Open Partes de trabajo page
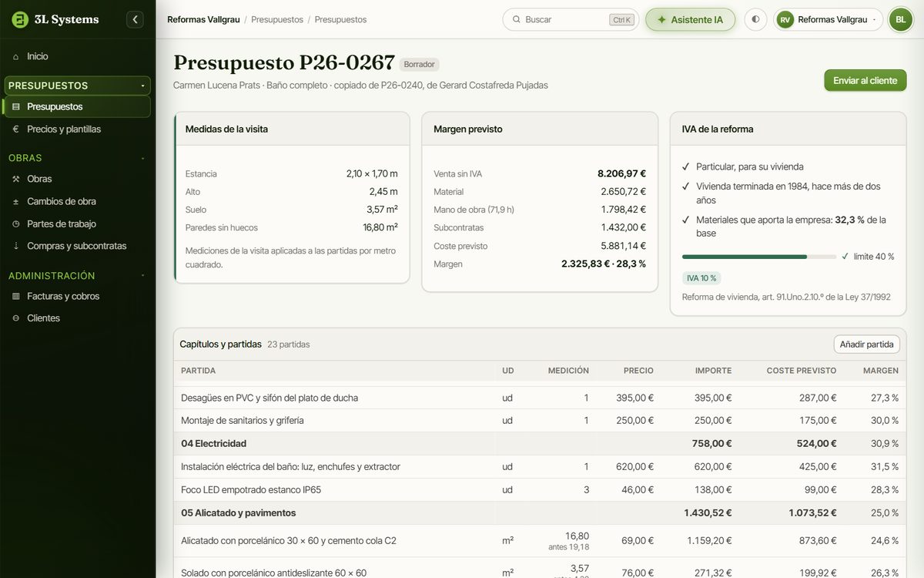 [x=77, y=223]
